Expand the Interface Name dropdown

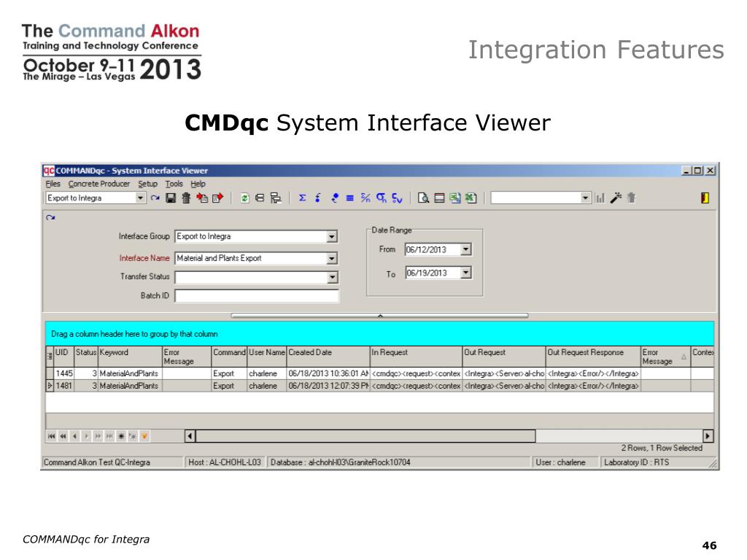(x=332, y=259)
